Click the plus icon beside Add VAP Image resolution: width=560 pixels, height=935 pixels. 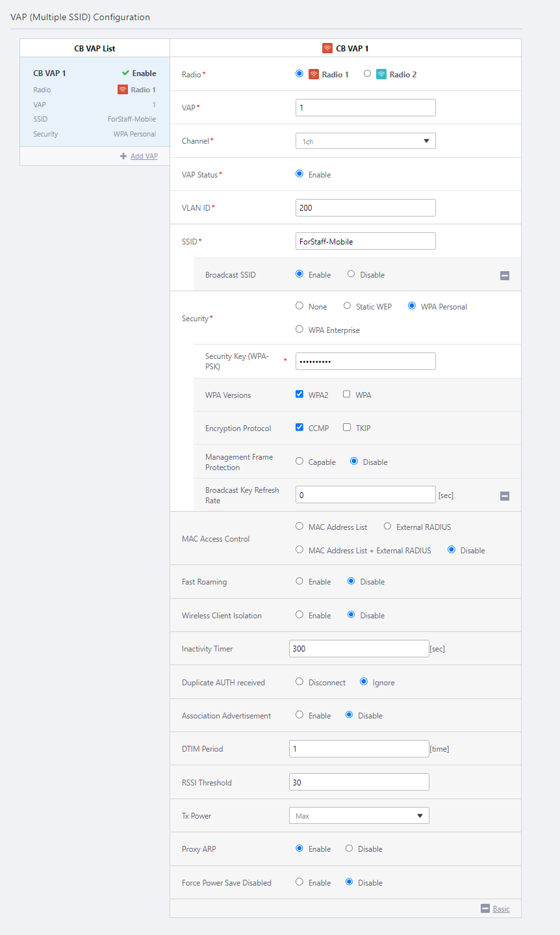[123, 156]
